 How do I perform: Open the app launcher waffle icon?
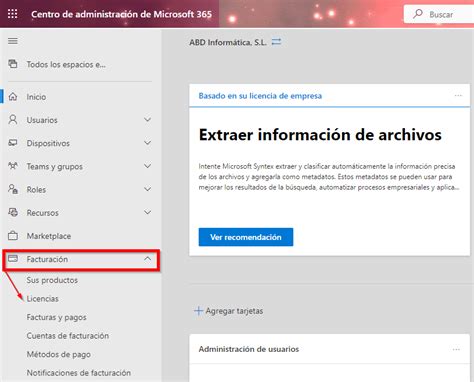click(13, 14)
